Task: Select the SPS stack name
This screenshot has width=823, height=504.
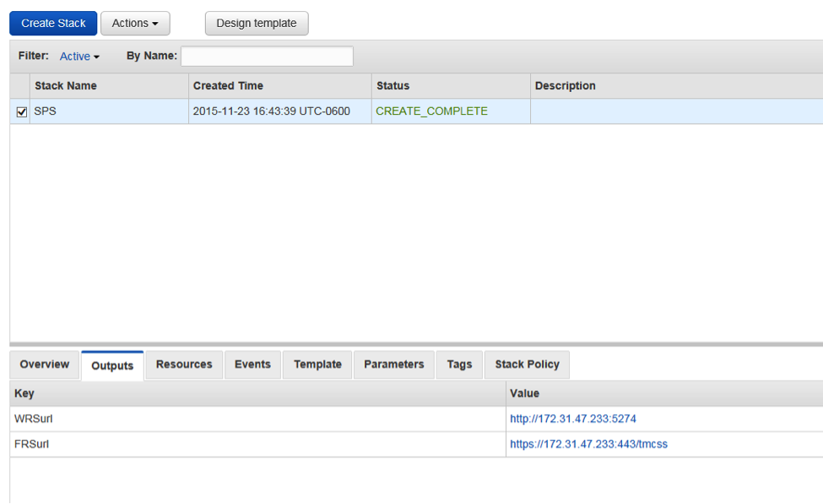Action: [x=46, y=111]
